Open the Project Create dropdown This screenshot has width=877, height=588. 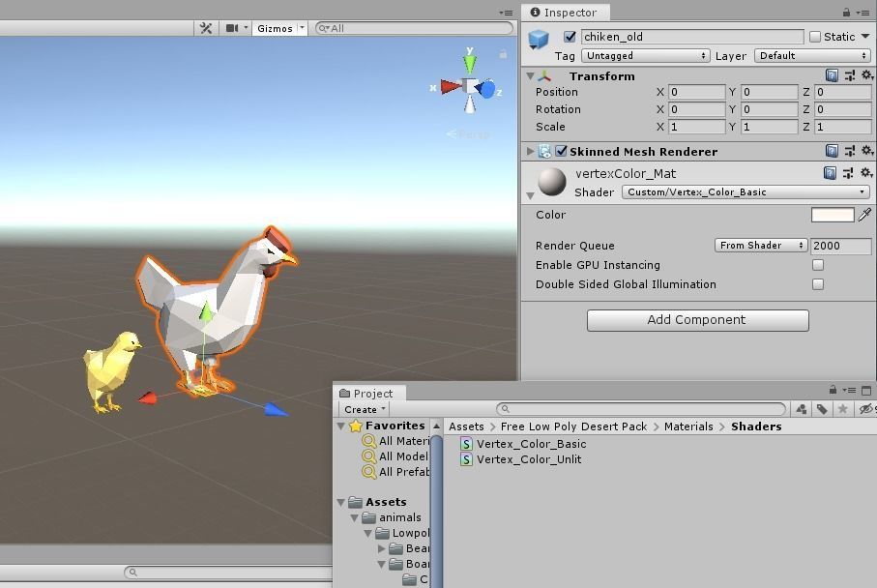point(365,409)
